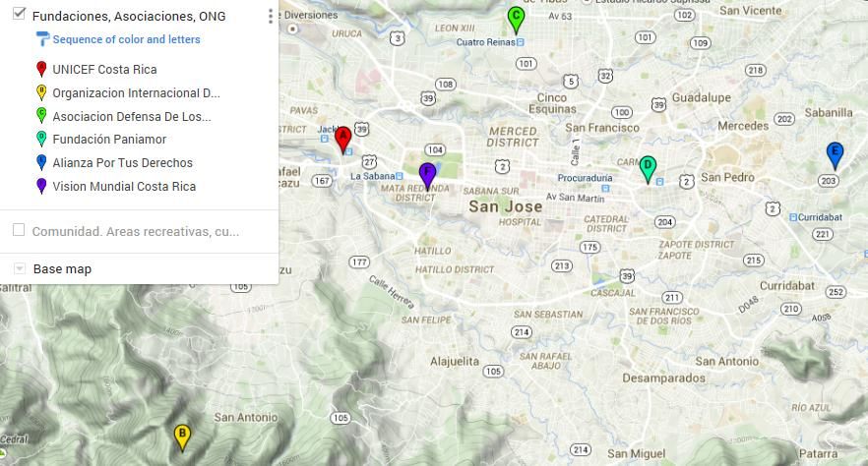Open the layer options three-dot menu

271,17
